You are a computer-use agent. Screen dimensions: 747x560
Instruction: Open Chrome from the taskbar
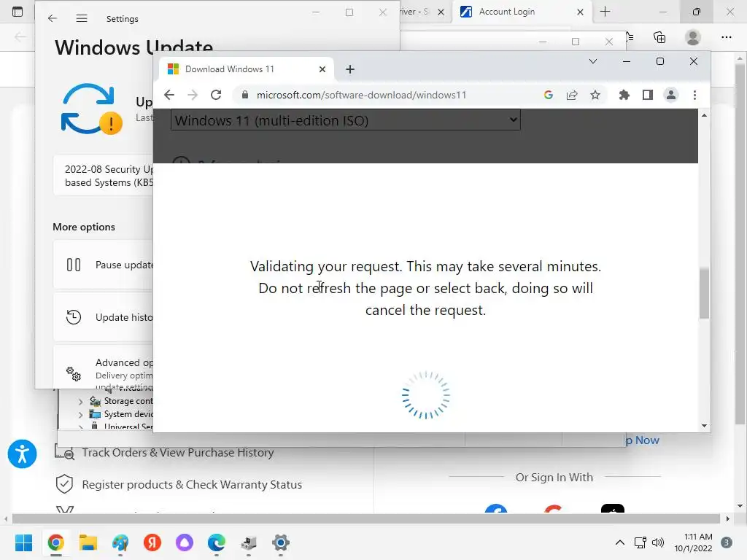55,542
